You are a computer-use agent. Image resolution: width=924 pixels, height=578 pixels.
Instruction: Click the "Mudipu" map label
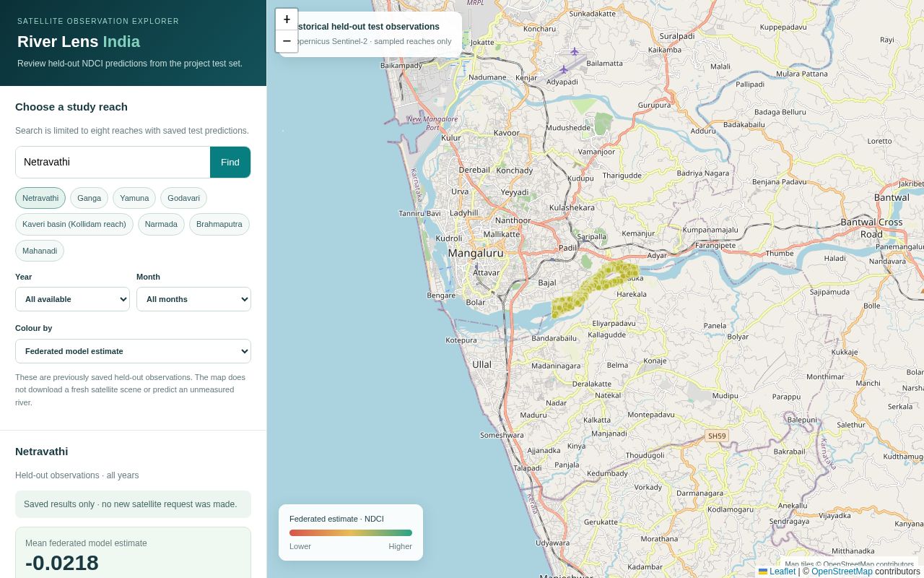point(725,396)
